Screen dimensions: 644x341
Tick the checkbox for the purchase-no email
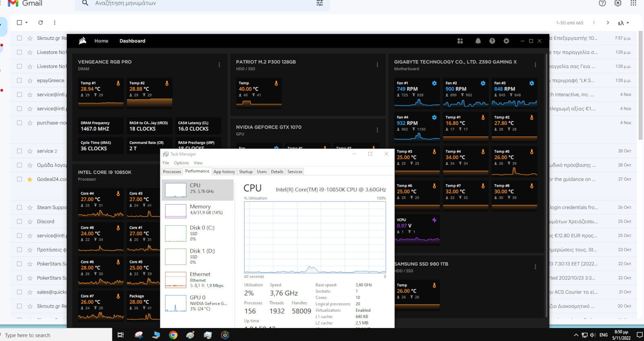coord(19,123)
